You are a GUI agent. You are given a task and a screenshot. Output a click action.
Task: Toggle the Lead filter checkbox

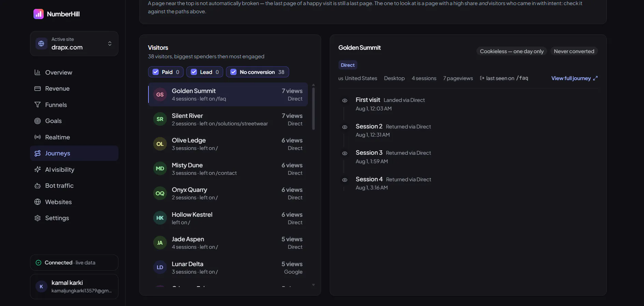[x=194, y=72]
